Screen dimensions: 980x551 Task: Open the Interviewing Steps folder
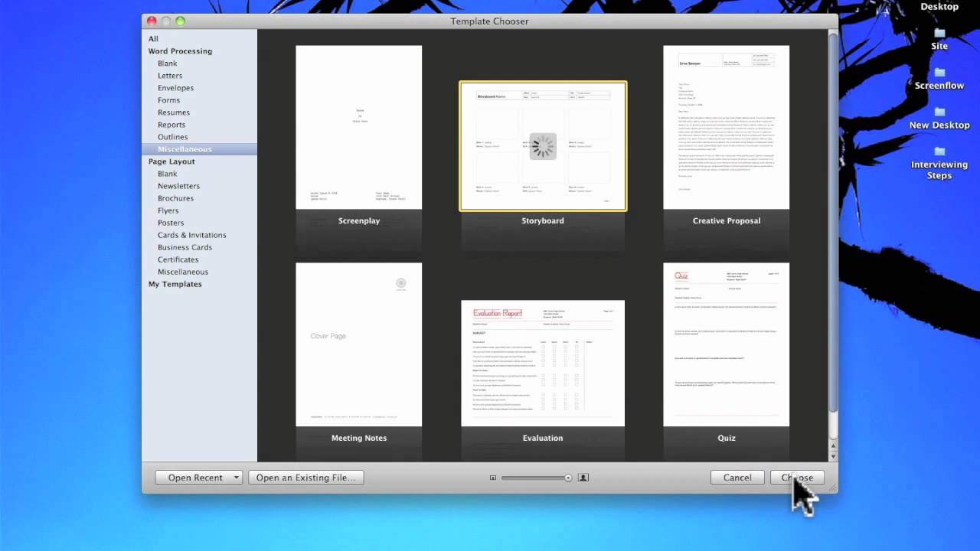click(x=939, y=162)
